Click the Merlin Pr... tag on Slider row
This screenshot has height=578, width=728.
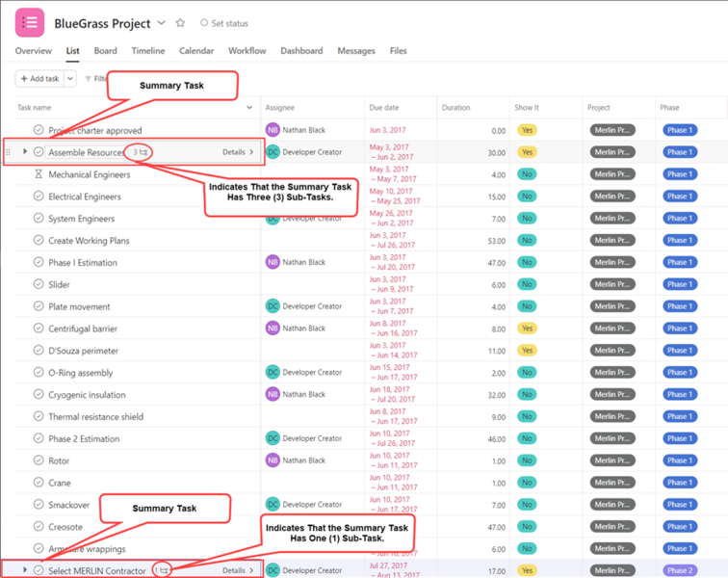612,284
